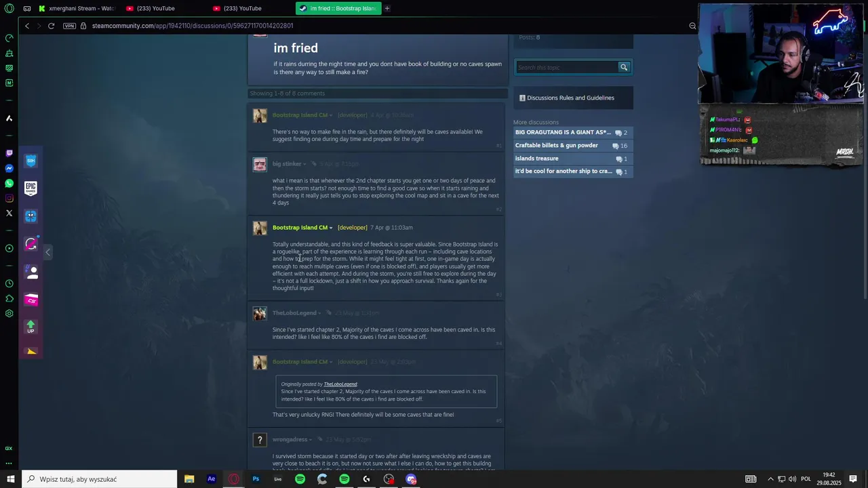Screen dimensions: 868x488
Task: Open the three-dots sidebar more menu
Action: tap(9, 464)
